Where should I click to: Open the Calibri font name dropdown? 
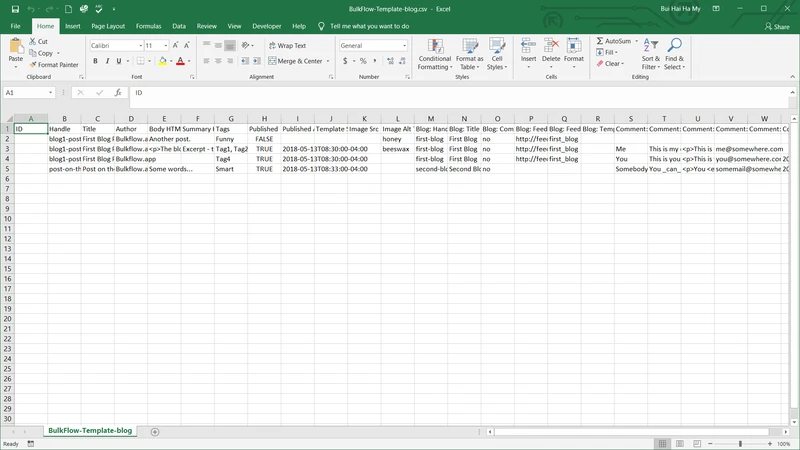[140, 45]
